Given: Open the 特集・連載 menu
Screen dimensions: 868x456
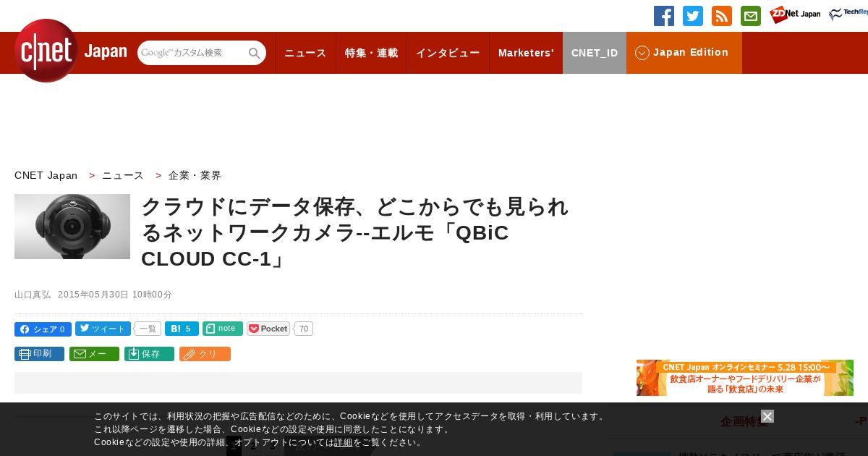Looking at the screenshot, I should [371, 53].
